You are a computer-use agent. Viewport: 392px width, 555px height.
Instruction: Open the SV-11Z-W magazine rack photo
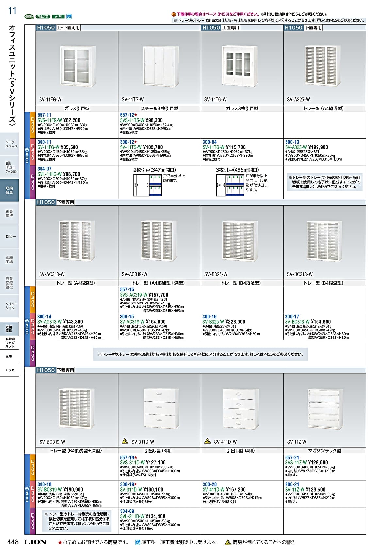point(326,409)
